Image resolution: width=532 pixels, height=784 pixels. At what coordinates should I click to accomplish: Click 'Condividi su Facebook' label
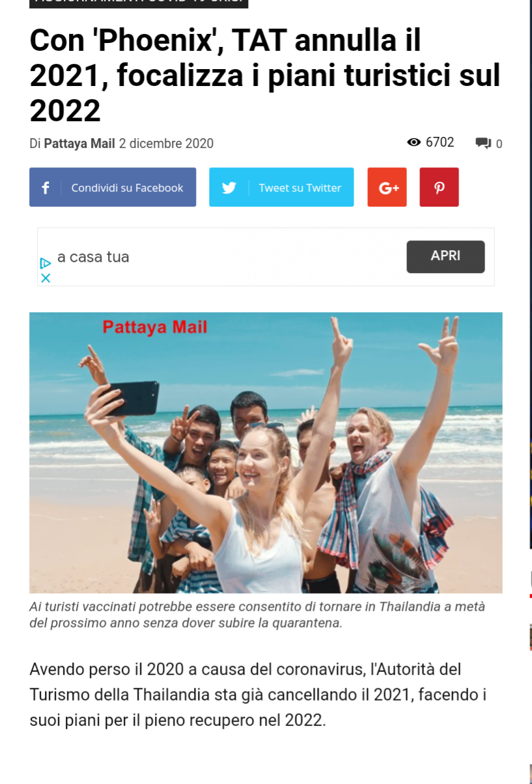tap(127, 188)
